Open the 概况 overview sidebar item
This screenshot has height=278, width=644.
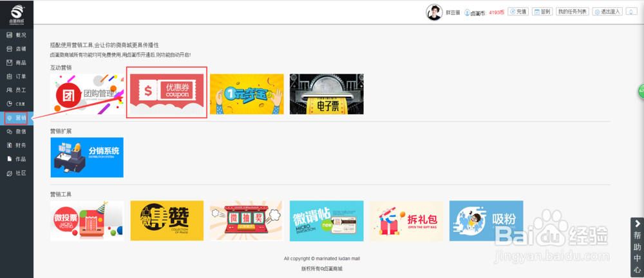pos(17,35)
